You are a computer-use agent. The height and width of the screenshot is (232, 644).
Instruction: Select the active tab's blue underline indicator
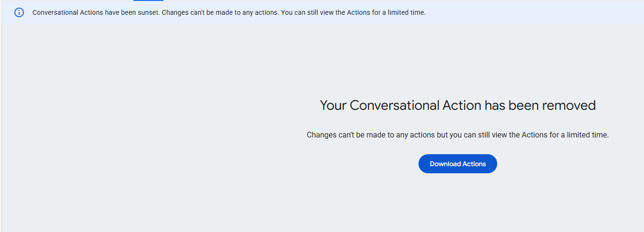pyautogui.click(x=148, y=0)
